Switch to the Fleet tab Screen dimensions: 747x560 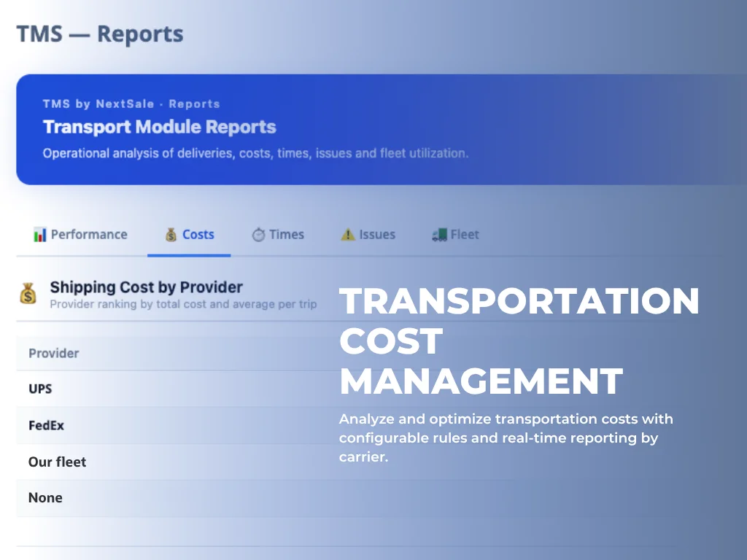click(455, 235)
